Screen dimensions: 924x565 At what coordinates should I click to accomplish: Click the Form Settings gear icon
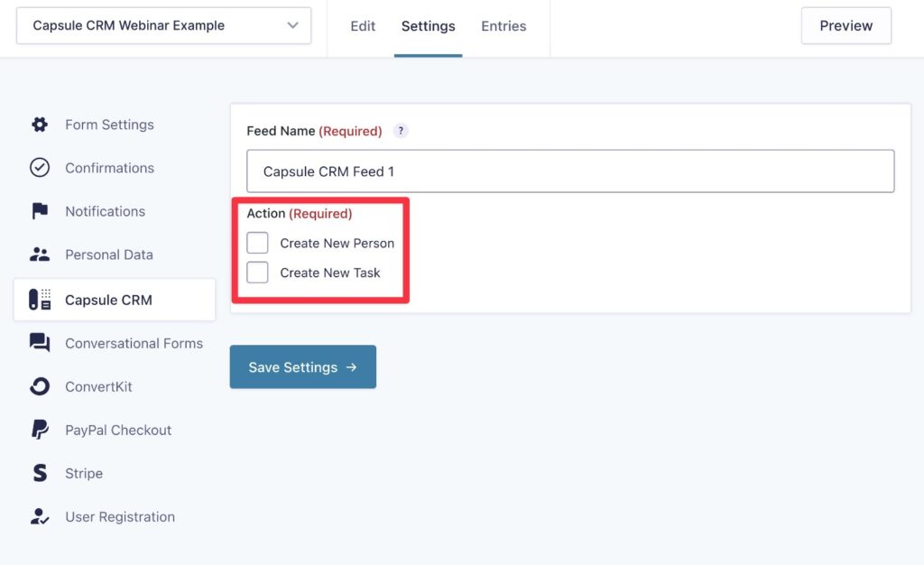pyautogui.click(x=40, y=125)
